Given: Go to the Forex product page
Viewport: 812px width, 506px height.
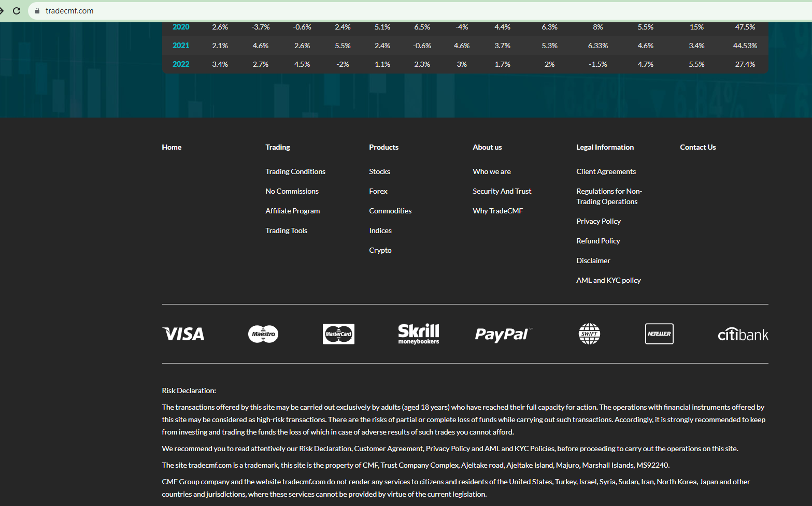Looking at the screenshot, I should point(378,191).
